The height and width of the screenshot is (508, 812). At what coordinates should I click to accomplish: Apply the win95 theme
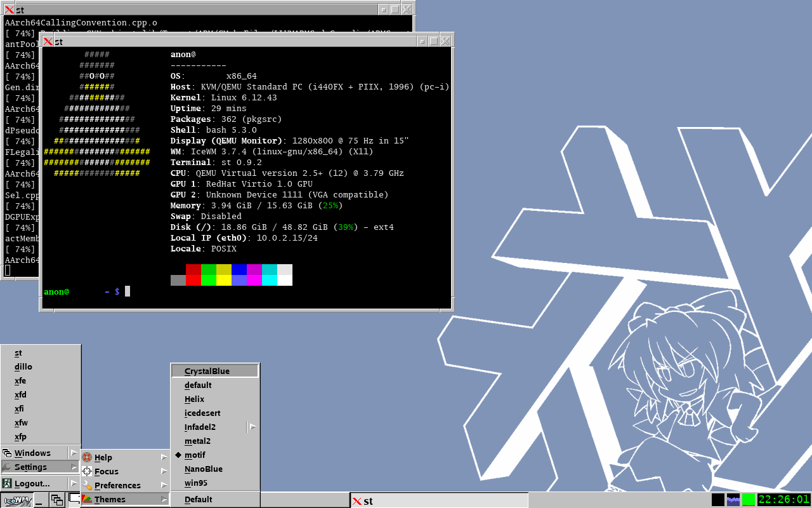215,483
